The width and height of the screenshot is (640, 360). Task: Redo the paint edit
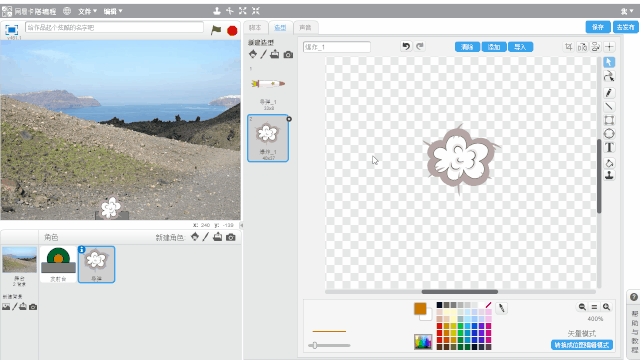[x=420, y=46]
